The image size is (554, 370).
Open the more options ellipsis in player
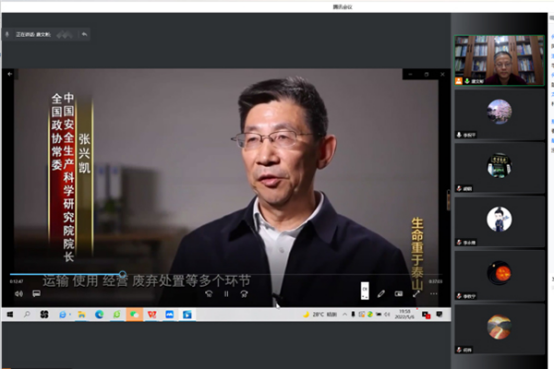(434, 294)
